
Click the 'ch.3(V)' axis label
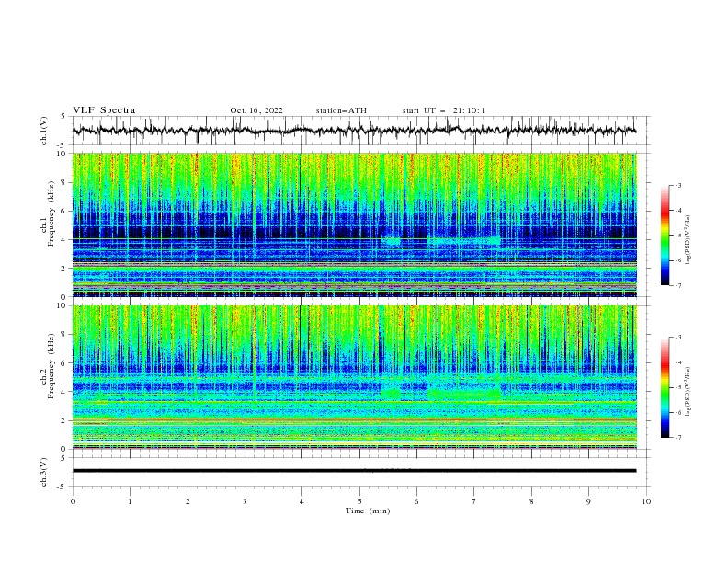44,472
